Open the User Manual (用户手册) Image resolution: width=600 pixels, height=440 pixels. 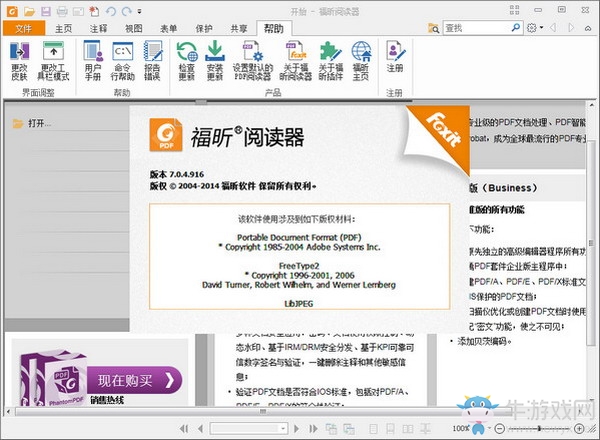tap(93, 60)
